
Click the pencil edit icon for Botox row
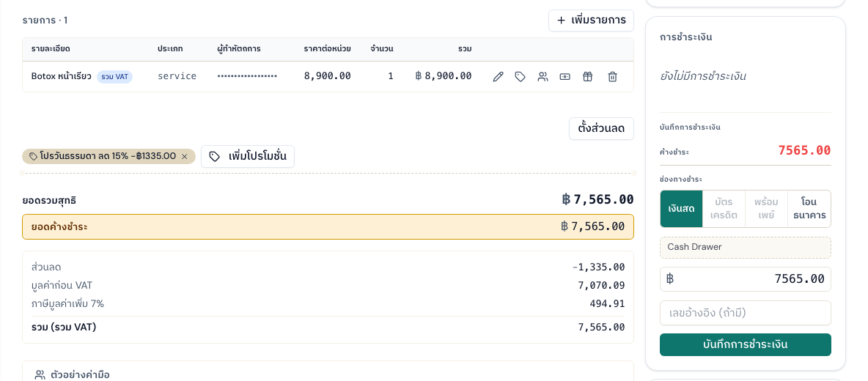click(499, 77)
